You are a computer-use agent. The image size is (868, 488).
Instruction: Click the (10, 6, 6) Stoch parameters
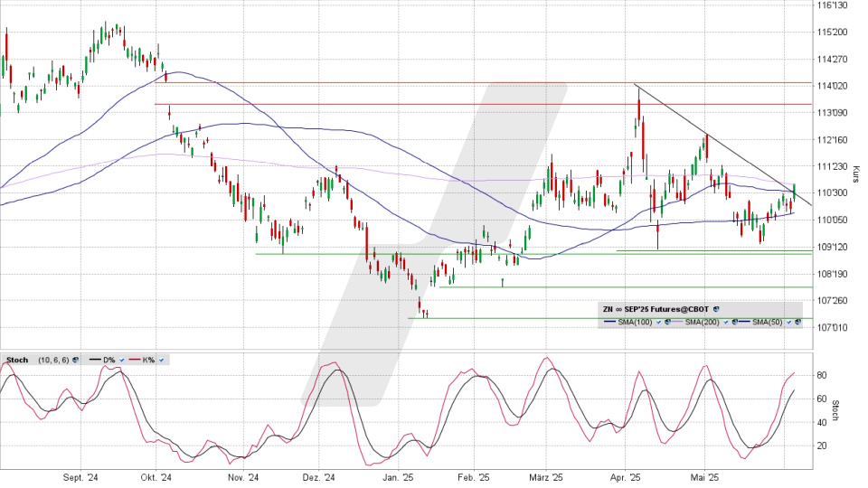point(53,360)
